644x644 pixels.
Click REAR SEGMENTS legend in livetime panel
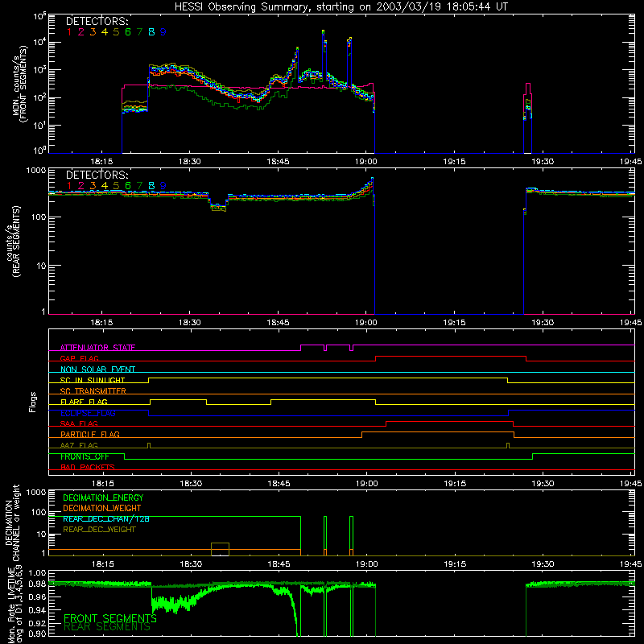tap(107, 627)
